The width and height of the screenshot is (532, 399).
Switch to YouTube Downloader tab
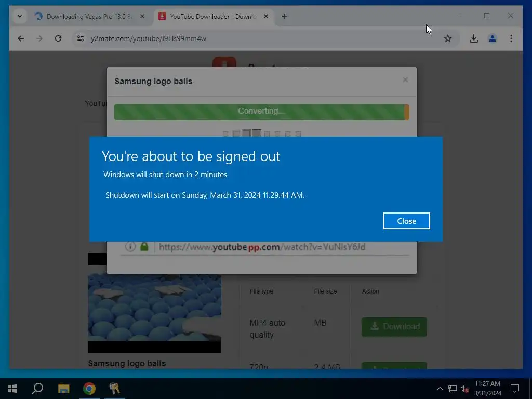(x=212, y=16)
